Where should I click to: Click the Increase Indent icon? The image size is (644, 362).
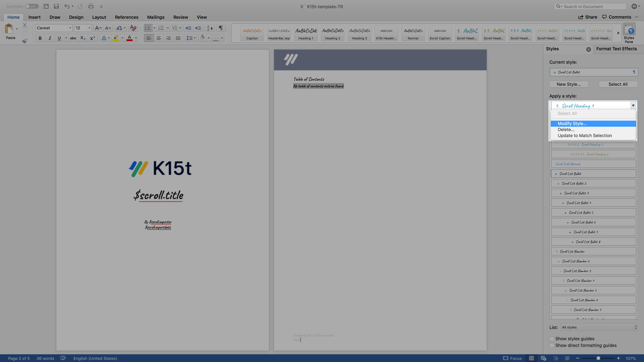click(198, 28)
